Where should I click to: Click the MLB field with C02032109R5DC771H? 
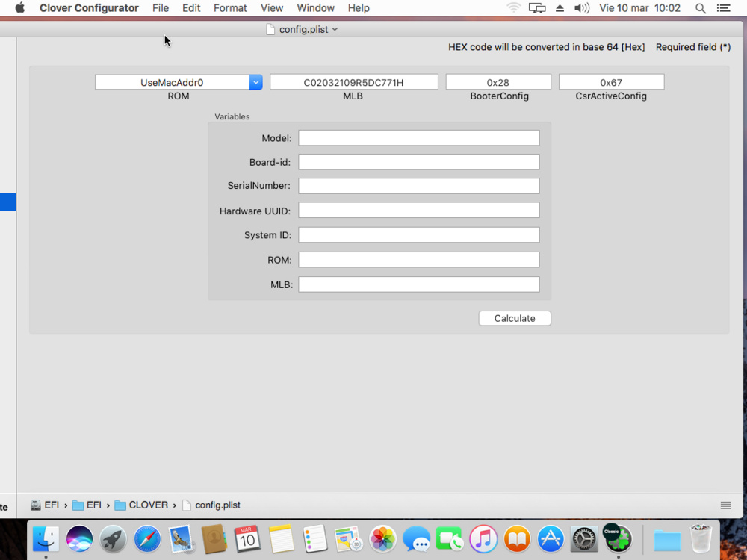(353, 82)
